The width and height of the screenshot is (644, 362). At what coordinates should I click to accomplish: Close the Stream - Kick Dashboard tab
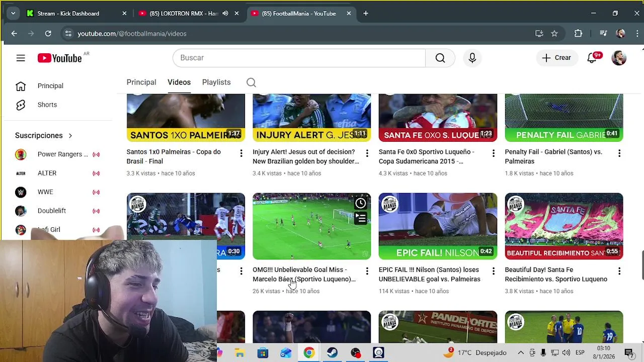click(124, 14)
